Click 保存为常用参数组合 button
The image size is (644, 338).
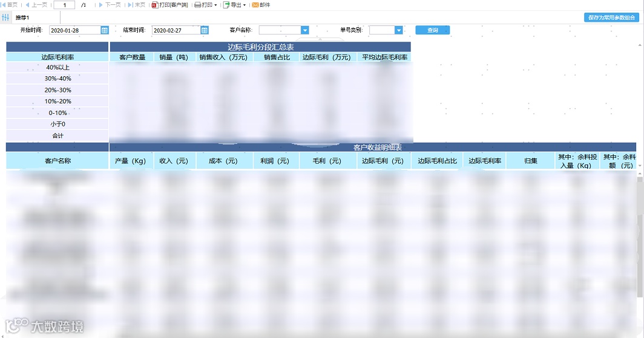click(611, 18)
